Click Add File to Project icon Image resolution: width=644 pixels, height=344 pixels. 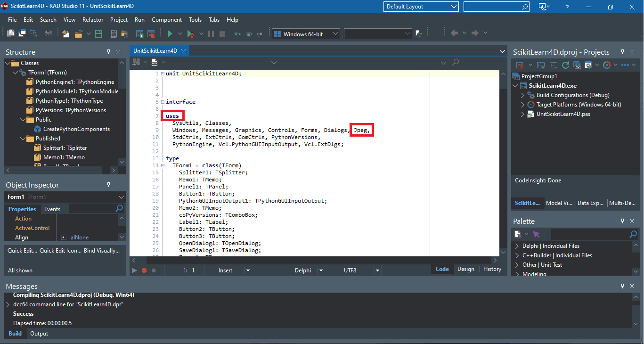tap(140, 33)
